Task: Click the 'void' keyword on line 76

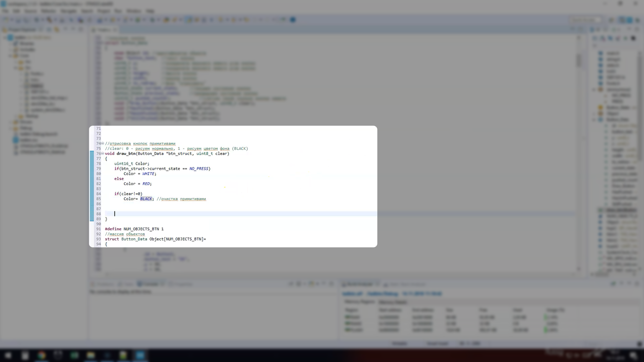Action: [x=110, y=154]
